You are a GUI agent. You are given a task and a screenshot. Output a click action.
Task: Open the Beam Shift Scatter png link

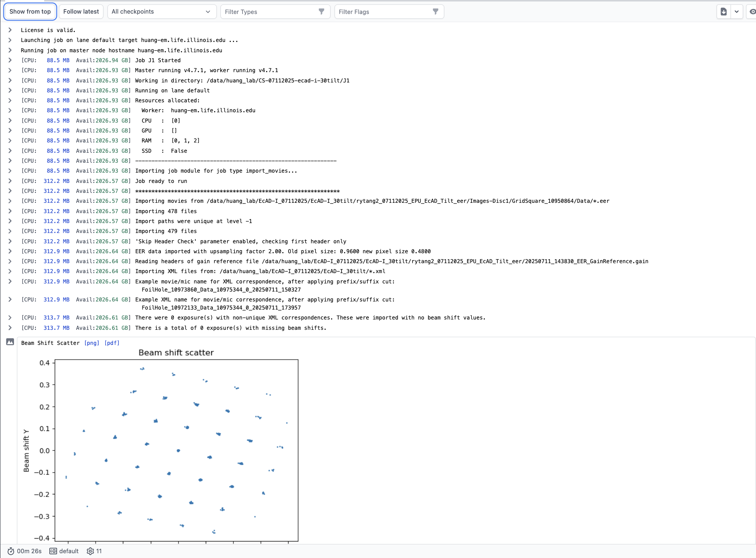(x=92, y=343)
